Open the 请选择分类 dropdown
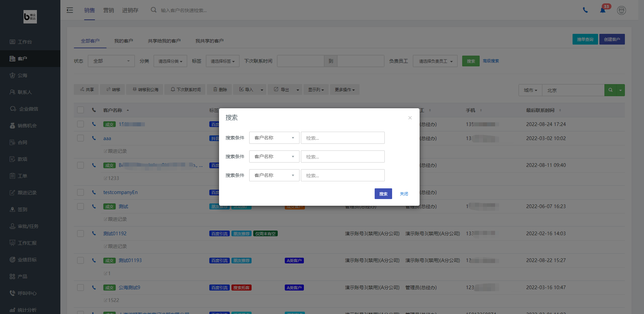The image size is (644, 314). [170, 61]
